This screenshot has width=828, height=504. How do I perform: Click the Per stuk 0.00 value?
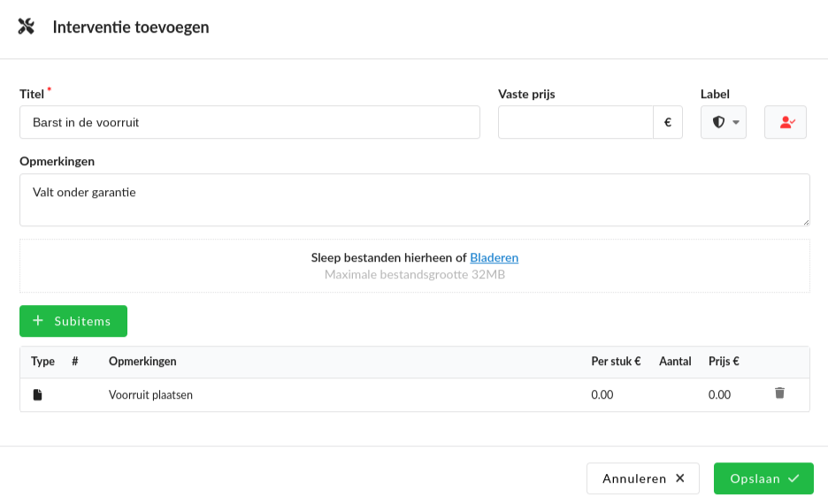coord(602,394)
